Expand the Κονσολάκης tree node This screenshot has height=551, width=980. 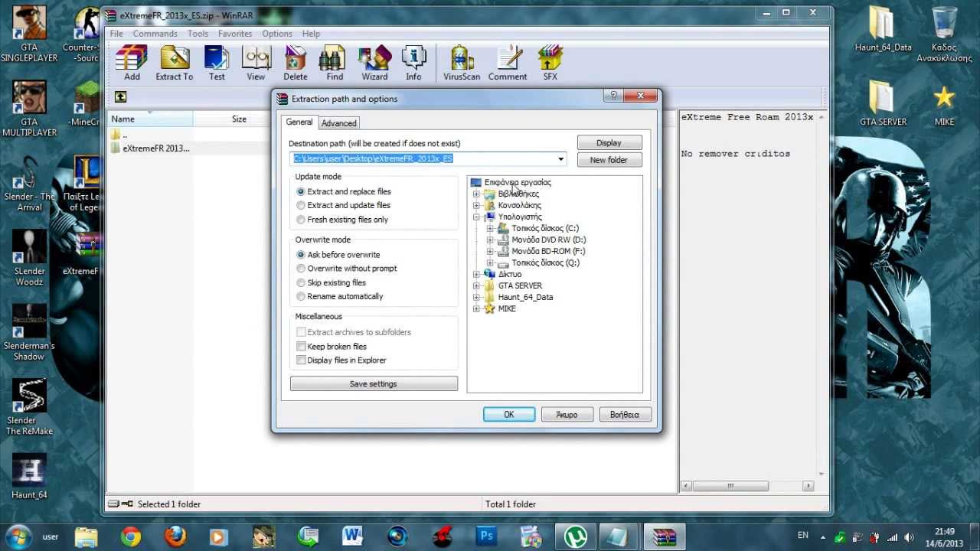[x=476, y=205]
